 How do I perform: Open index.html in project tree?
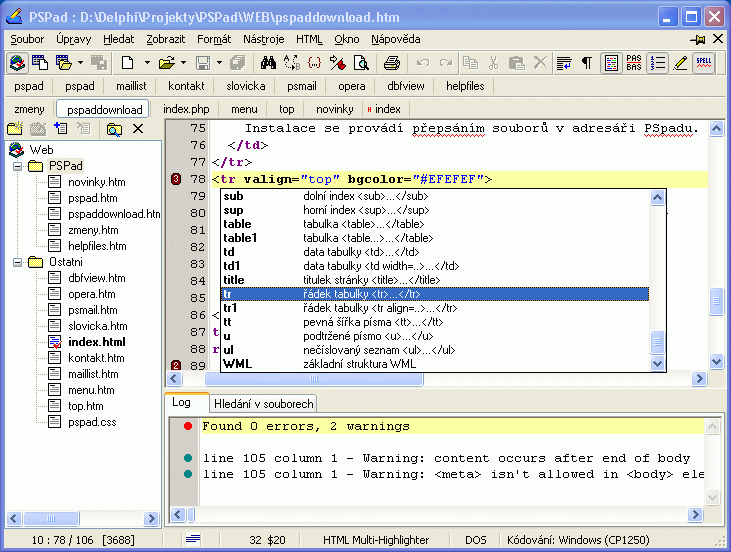pyautogui.click(x=97, y=342)
